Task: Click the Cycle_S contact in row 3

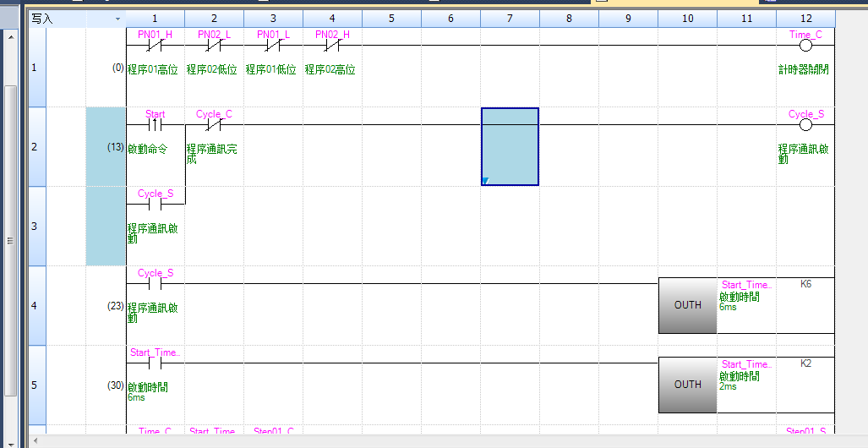Action: (156, 205)
